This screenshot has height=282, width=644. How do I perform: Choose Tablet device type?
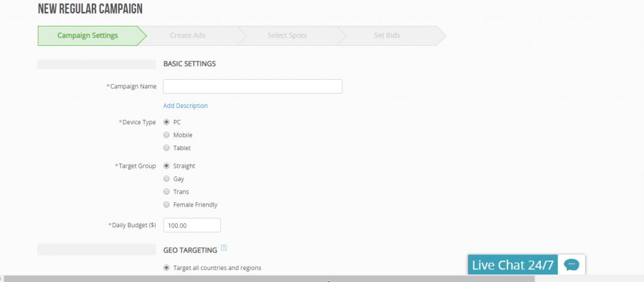[x=166, y=148]
